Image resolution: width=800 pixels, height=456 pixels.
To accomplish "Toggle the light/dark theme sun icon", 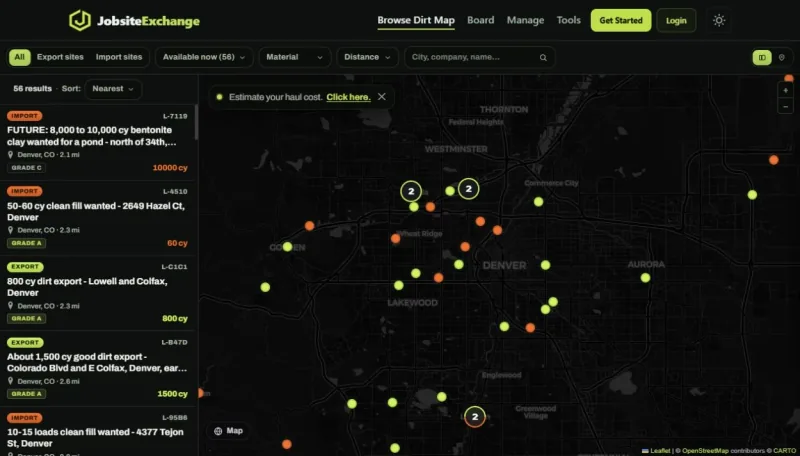I will tap(719, 20).
